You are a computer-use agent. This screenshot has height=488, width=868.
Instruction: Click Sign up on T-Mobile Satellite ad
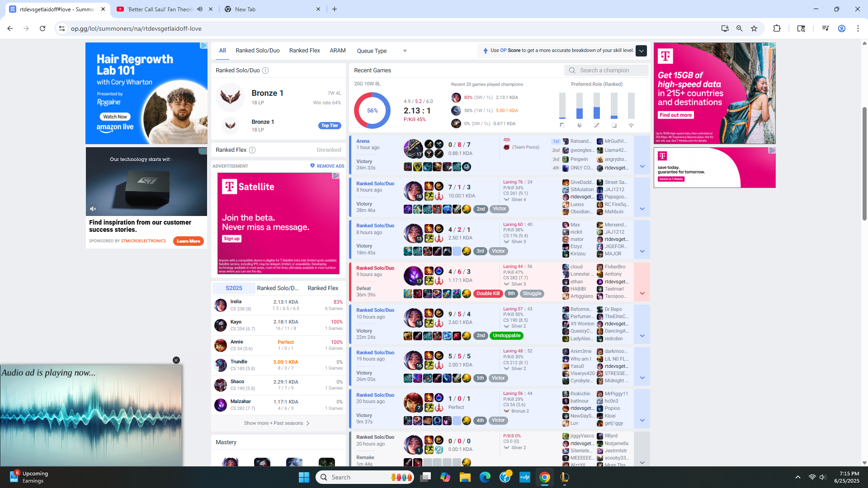pyautogui.click(x=231, y=239)
